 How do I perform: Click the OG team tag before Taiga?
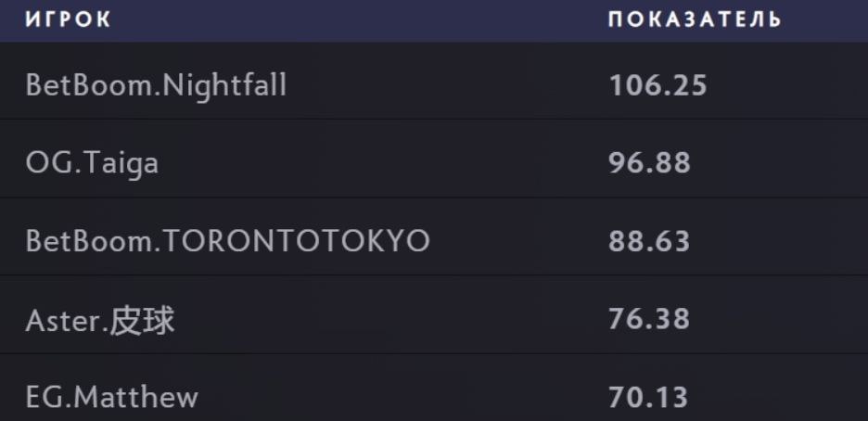coord(43,163)
